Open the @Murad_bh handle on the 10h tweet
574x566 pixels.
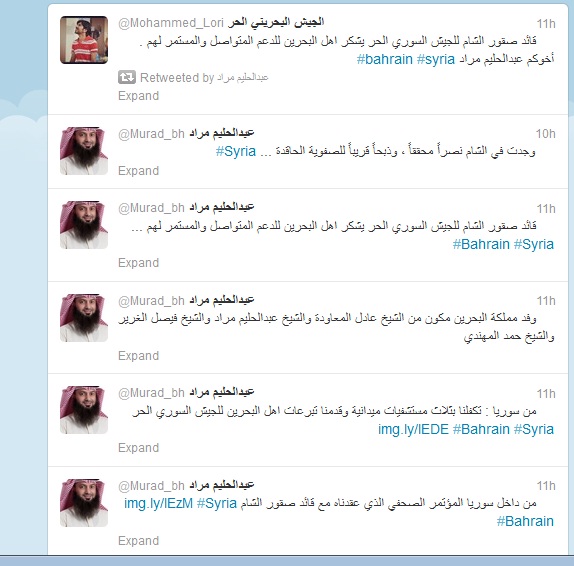(151, 134)
